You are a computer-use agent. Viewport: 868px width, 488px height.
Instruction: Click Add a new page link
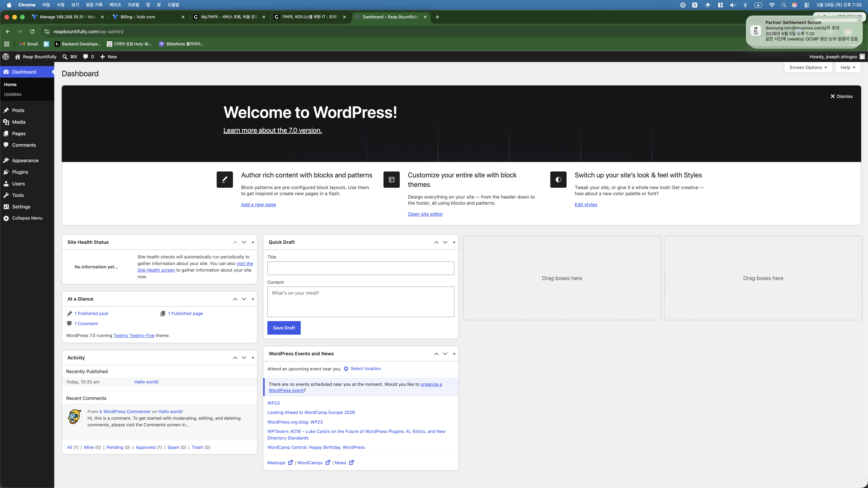(258, 204)
